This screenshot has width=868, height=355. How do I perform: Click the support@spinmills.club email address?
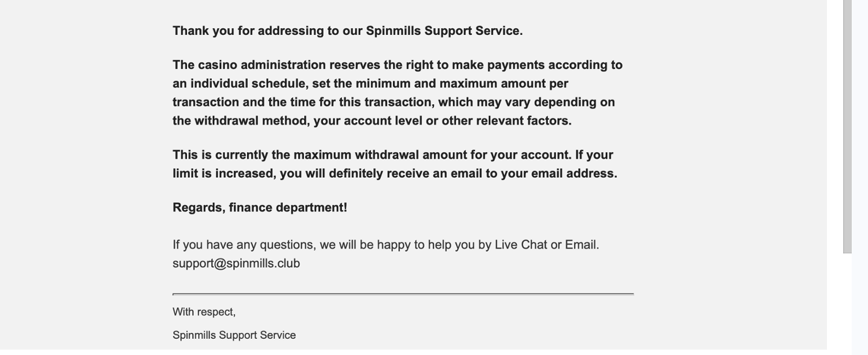[x=236, y=263]
